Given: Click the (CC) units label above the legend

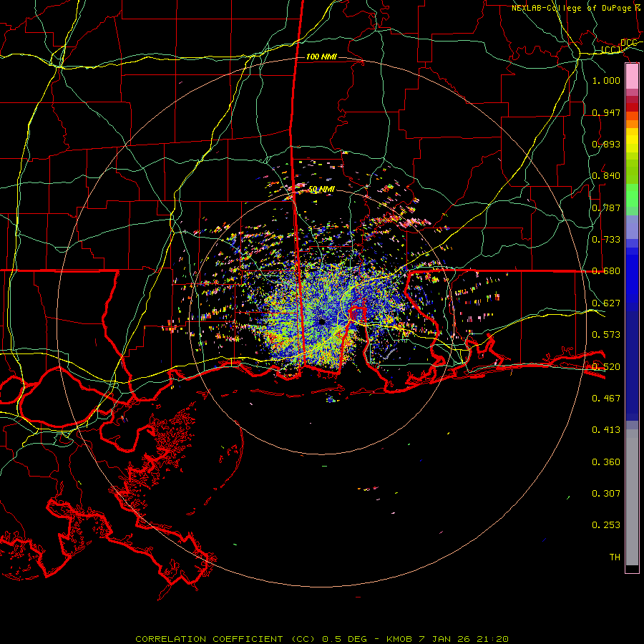Looking at the screenshot, I should pyautogui.click(x=611, y=50).
